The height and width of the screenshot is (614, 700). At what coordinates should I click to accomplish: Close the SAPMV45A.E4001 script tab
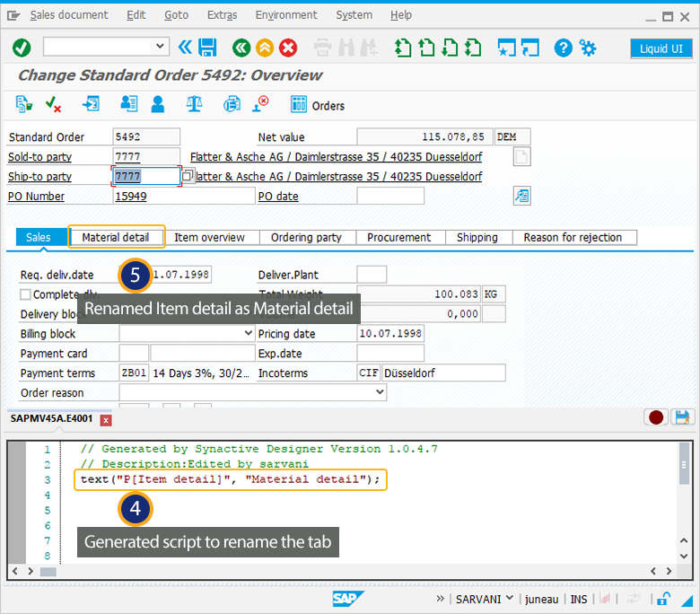[x=106, y=420]
